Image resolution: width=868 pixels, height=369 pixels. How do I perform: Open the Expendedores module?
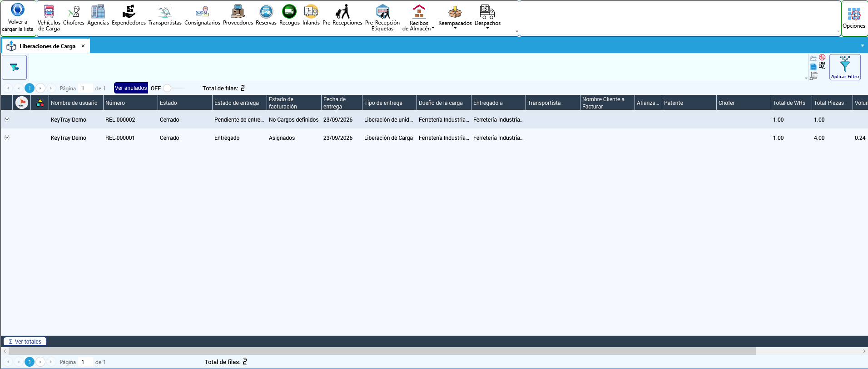pyautogui.click(x=129, y=16)
